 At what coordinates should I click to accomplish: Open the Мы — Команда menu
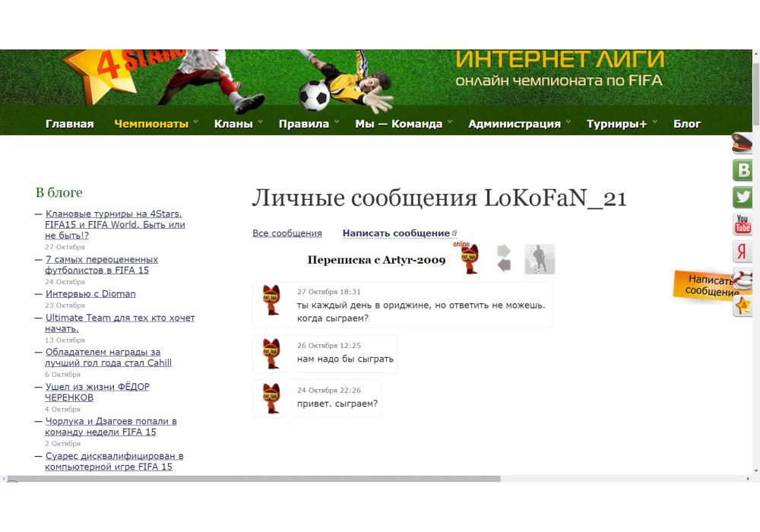click(x=398, y=124)
